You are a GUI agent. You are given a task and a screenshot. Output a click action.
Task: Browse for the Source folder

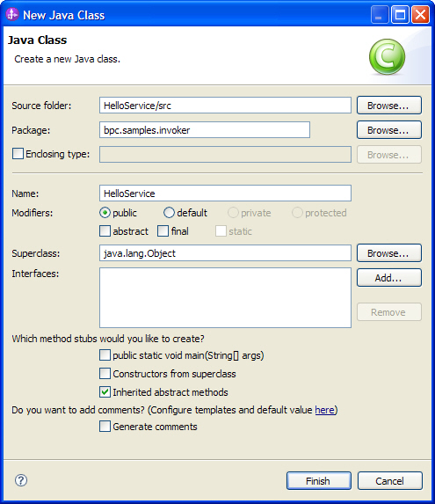(389, 105)
